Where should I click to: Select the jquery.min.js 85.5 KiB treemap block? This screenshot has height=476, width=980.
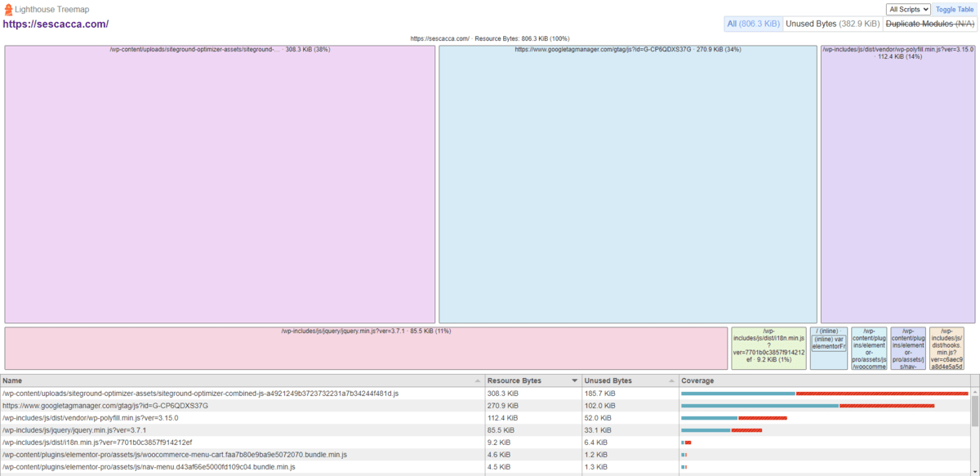366,349
